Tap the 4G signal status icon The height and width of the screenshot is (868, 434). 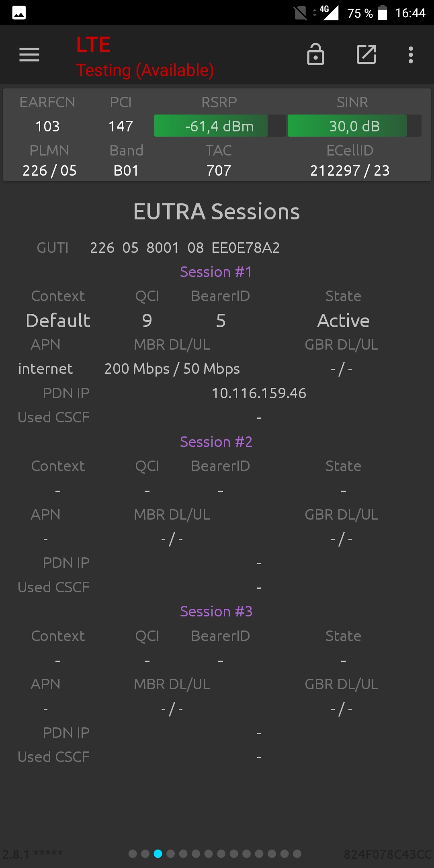pos(330,12)
